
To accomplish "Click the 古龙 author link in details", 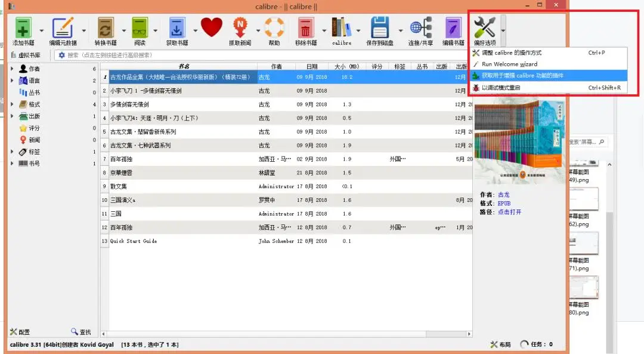I will coord(503,195).
